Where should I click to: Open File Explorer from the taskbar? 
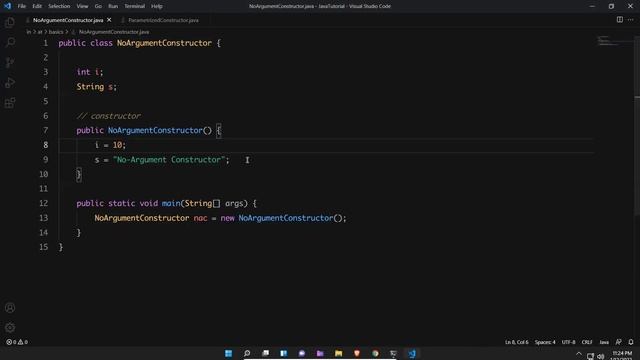338,353
